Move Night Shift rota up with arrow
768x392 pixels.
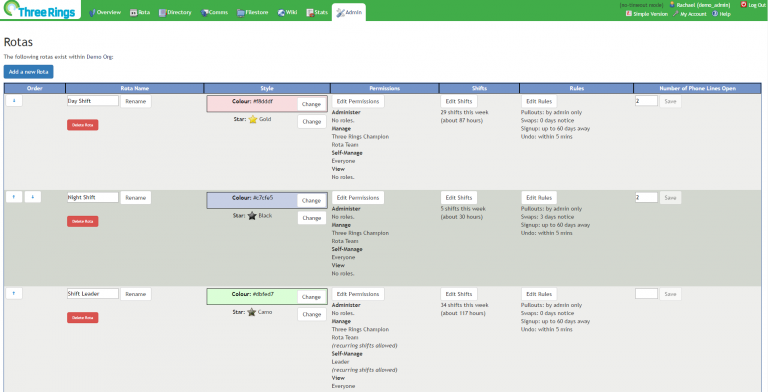click(14, 197)
